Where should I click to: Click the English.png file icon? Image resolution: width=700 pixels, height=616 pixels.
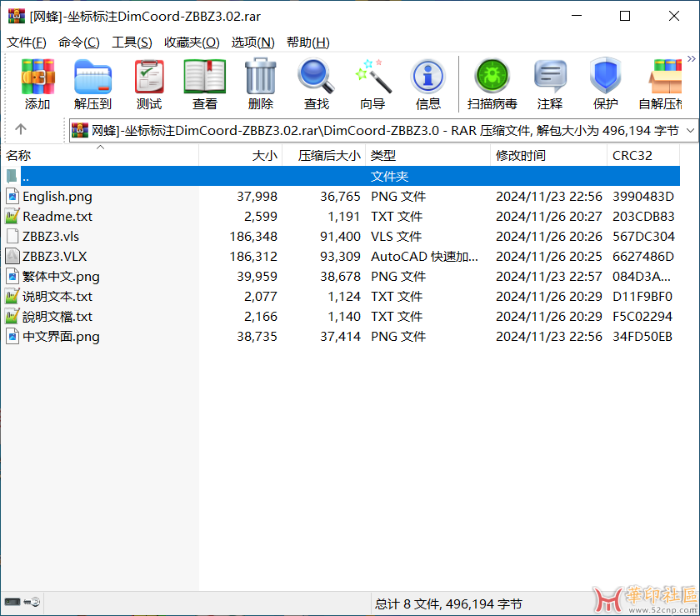coord(12,196)
